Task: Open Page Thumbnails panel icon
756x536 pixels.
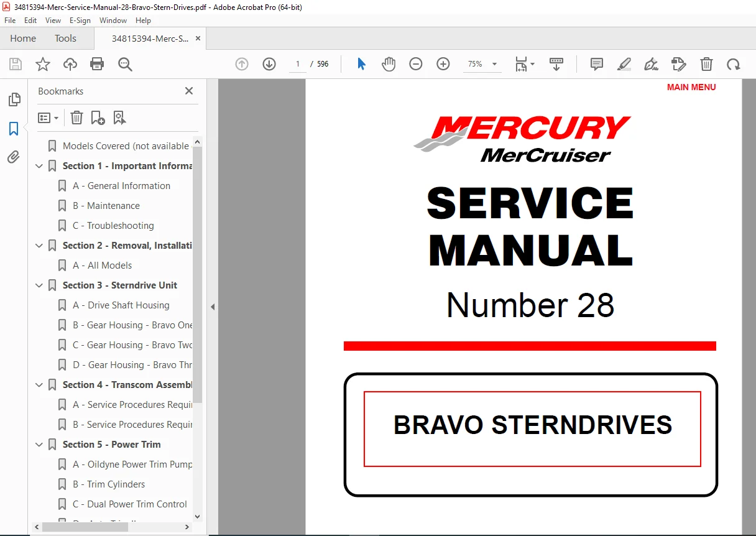Action: coord(14,99)
